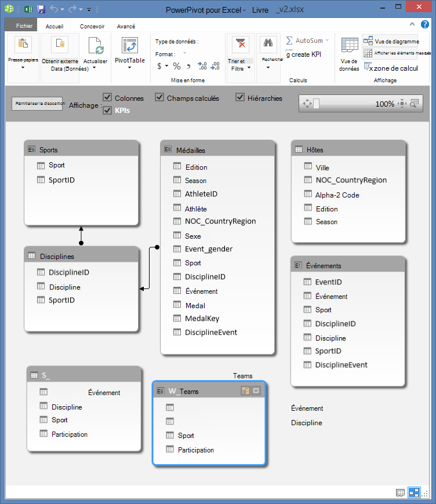Expand the Trier et Filtre dropdown
The image size is (436, 504).
coord(249,68)
